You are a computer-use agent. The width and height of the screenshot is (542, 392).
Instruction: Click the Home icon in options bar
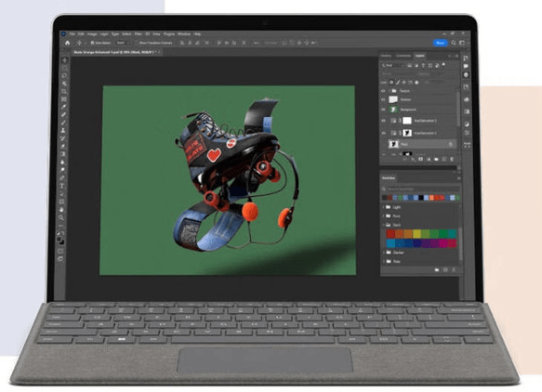(68, 43)
